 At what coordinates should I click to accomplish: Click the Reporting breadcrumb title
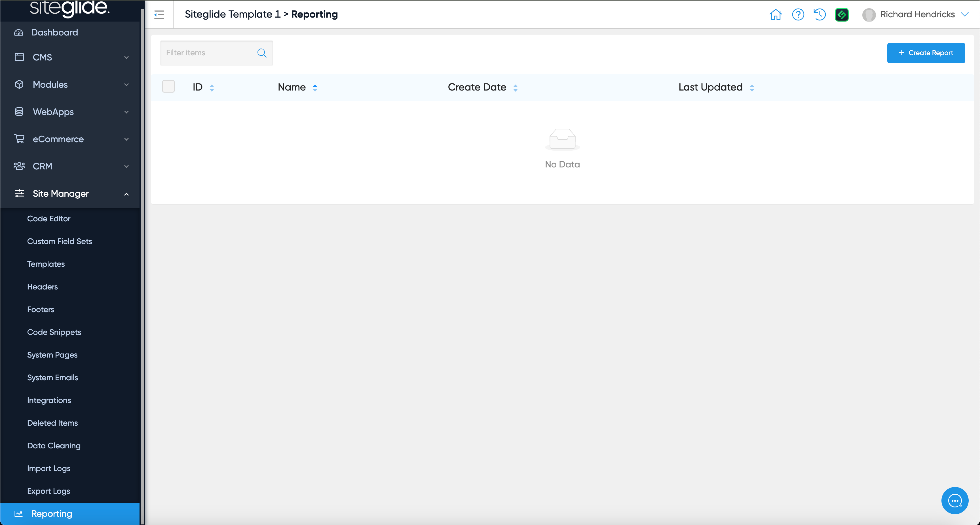pos(314,14)
